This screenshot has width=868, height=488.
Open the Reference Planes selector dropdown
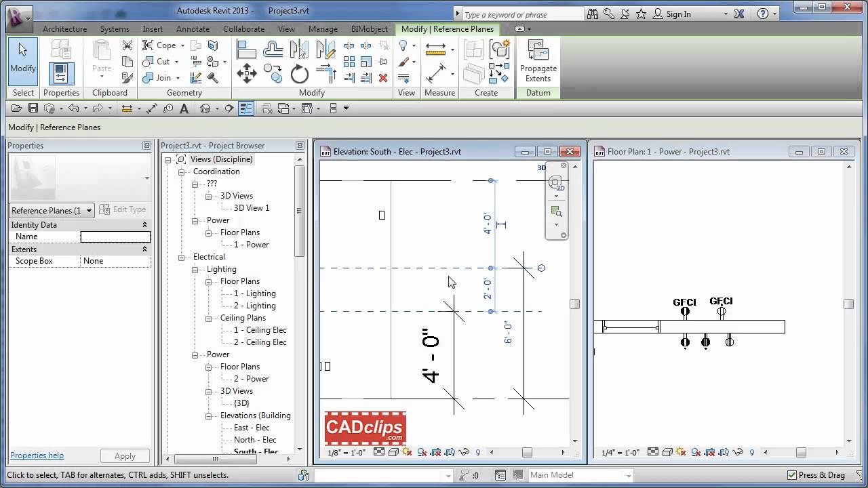pos(88,210)
